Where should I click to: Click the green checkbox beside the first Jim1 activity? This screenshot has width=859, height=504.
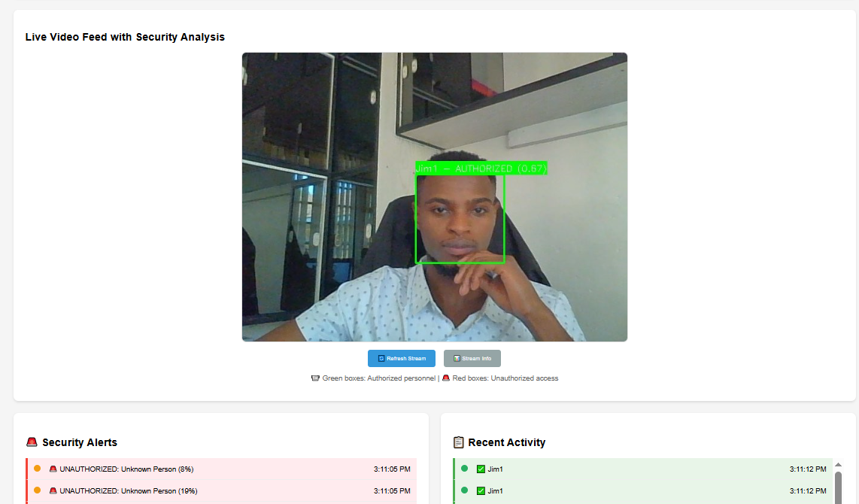point(479,469)
